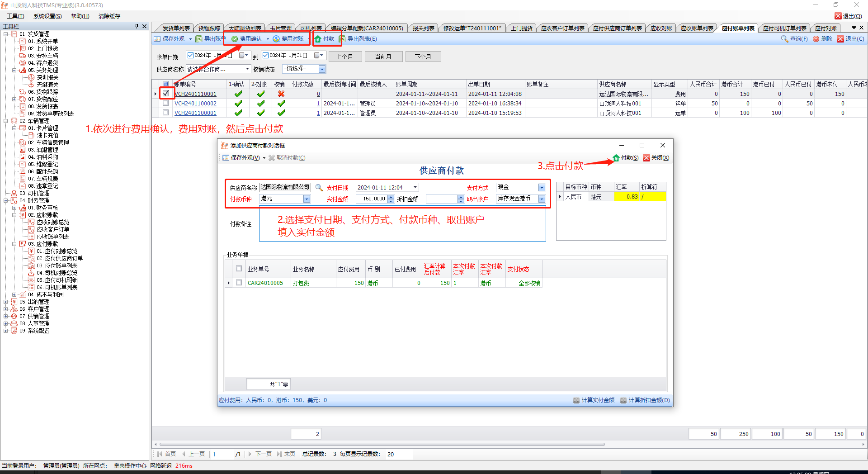Click the 导出列表 toolbar icon
The image size is (868, 474).
[343, 39]
